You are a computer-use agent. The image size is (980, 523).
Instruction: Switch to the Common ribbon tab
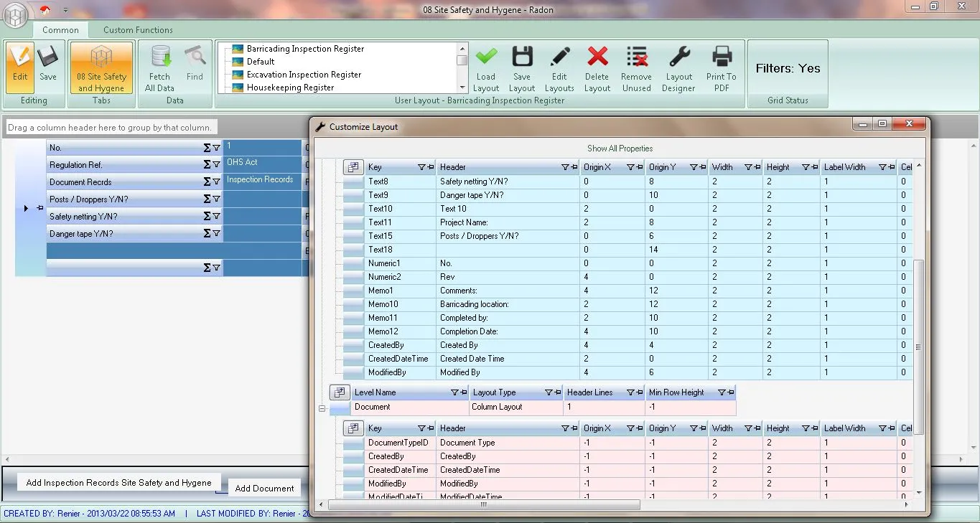60,30
